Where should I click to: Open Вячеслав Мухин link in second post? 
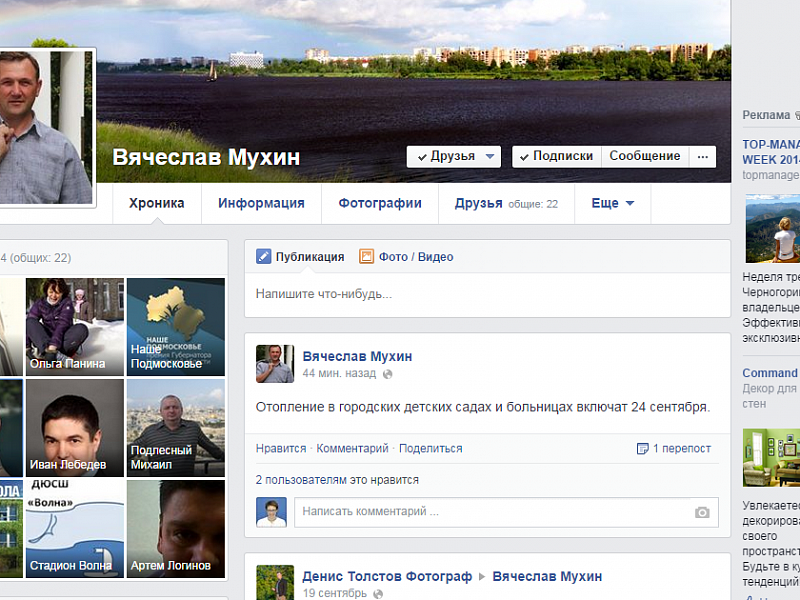(x=547, y=577)
